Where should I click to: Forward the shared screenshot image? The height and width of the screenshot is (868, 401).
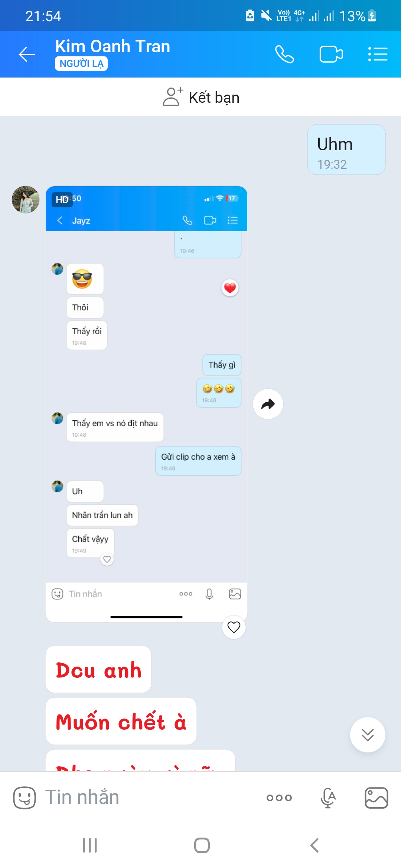268,404
